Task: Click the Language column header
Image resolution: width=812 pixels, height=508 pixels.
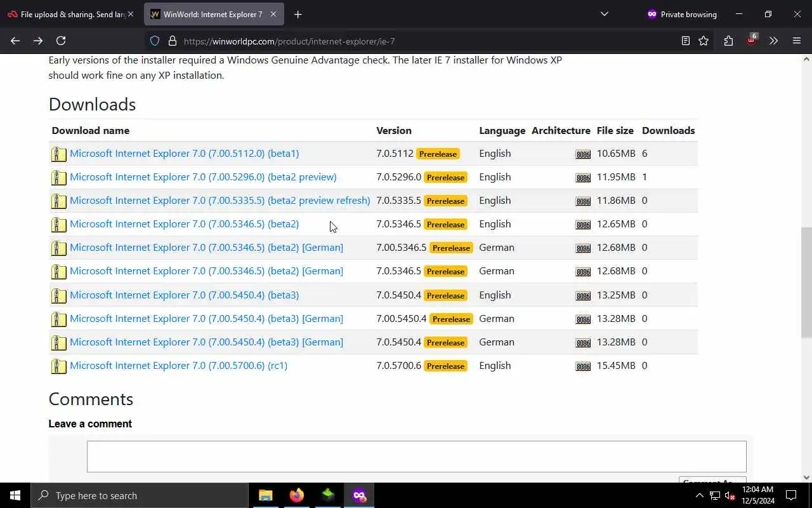Action: 502,130
